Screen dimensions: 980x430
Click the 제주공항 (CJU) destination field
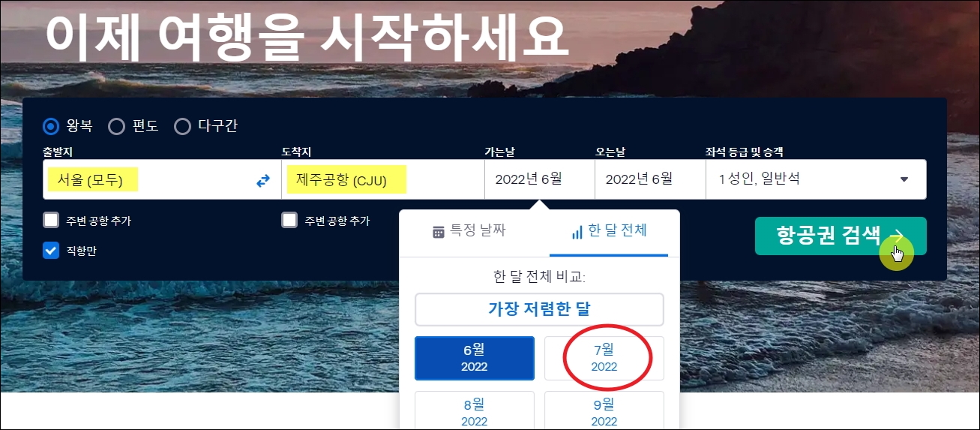[382, 179]
